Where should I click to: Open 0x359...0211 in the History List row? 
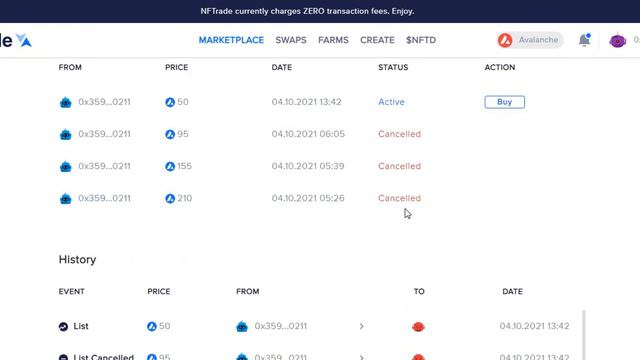tap(280, 326)
